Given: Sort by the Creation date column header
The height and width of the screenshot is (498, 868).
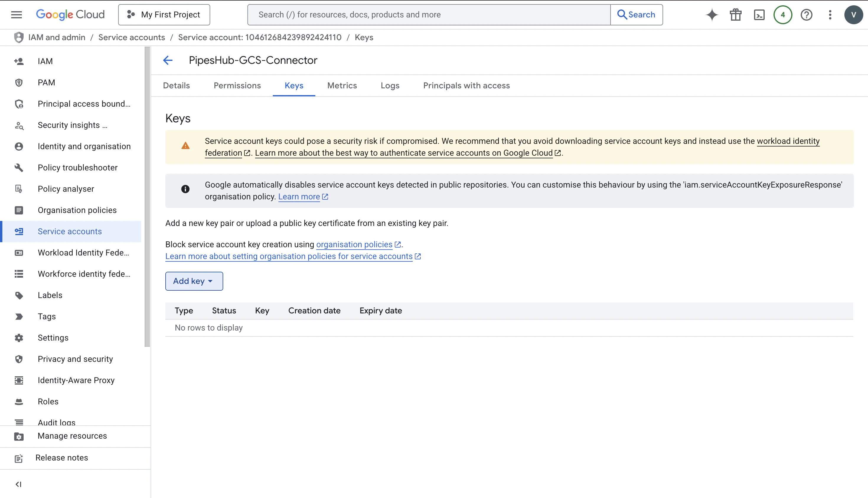Looking at the screenshot, I should coord(314,310).
